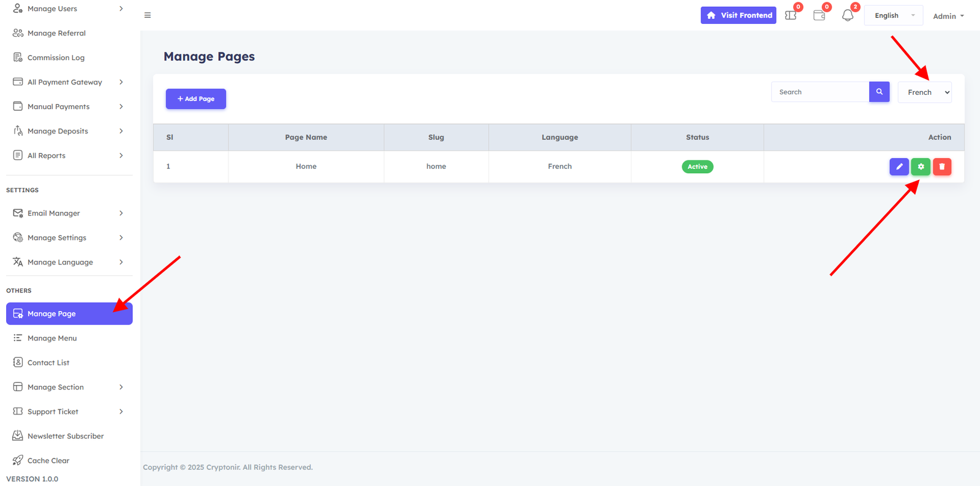Screen dimensions: 980x486
Task: Open the French language filter dropdown
Action: [x=925, y=92]
